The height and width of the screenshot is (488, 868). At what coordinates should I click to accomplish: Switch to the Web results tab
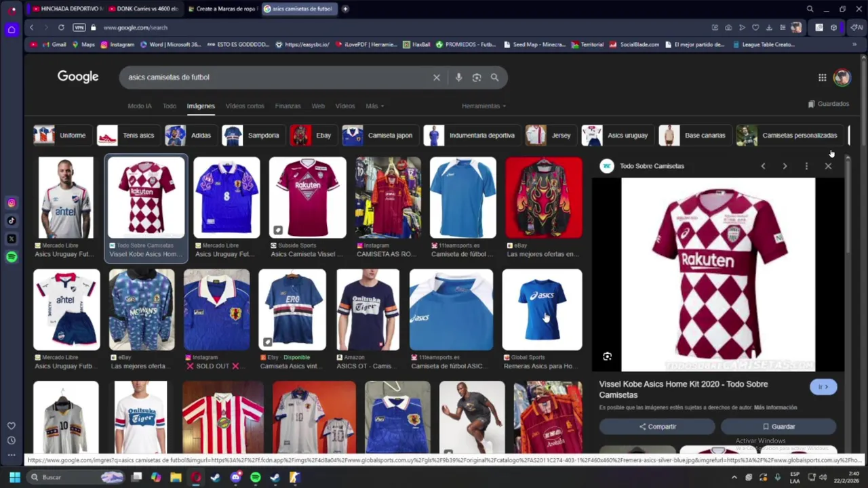[318, 106]
